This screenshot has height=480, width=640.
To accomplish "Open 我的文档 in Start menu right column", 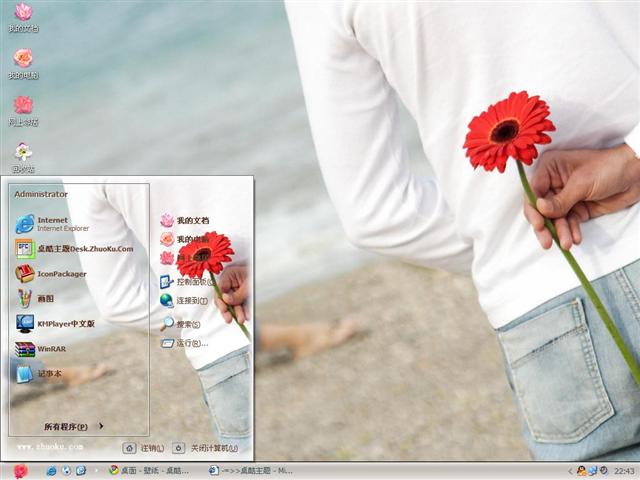I will coord(191,220).
